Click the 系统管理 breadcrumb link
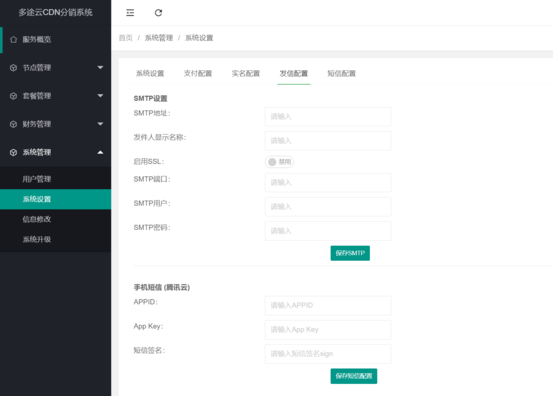This screenshot has height=397, width=554. [x=159, y=38]
